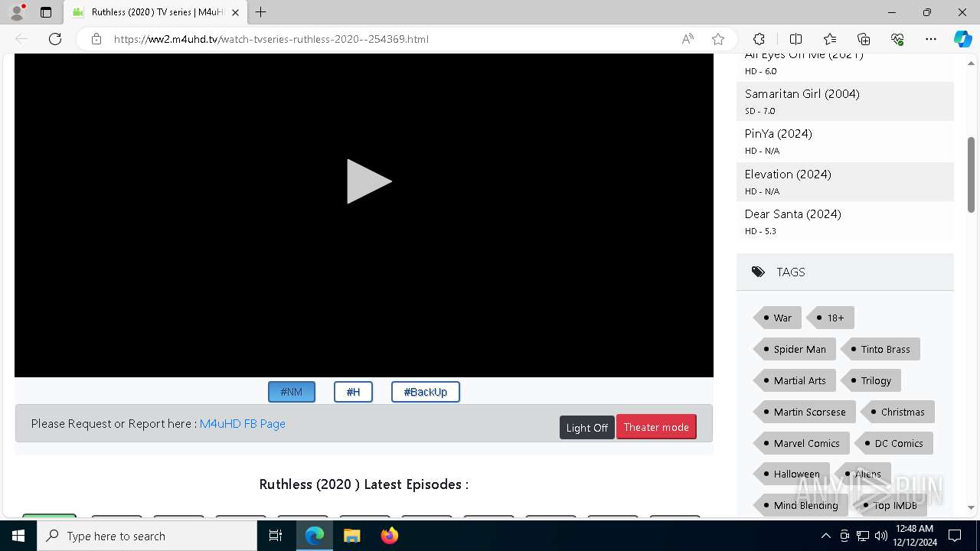Open network settings tray icon
980x551 pixels.
[x=862, y=536]
